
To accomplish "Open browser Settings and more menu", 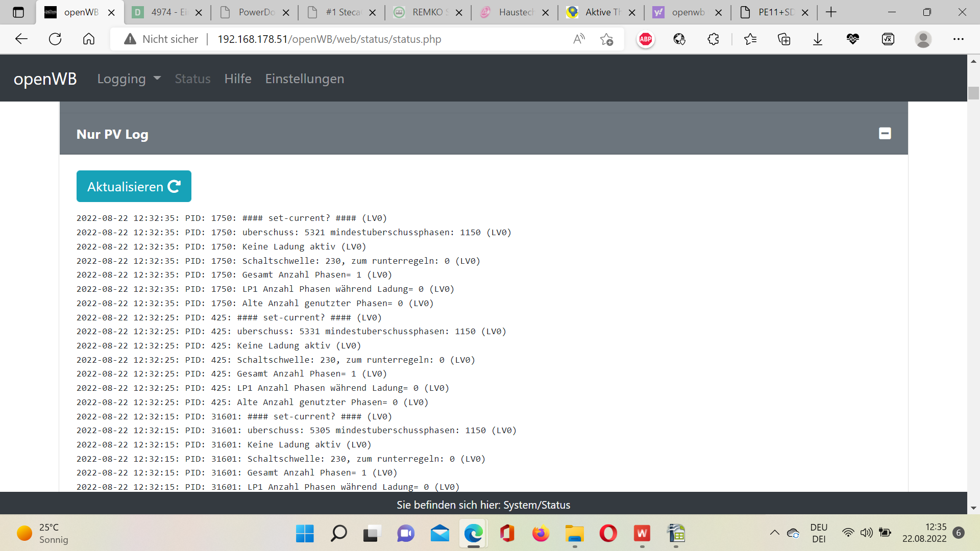I will click(x=958, y=39).
